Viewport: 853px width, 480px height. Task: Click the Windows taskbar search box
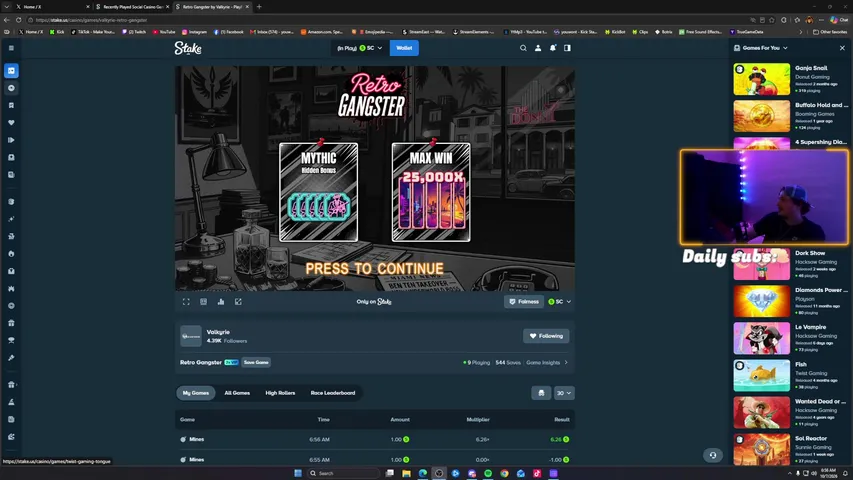[x=344, y=473]
